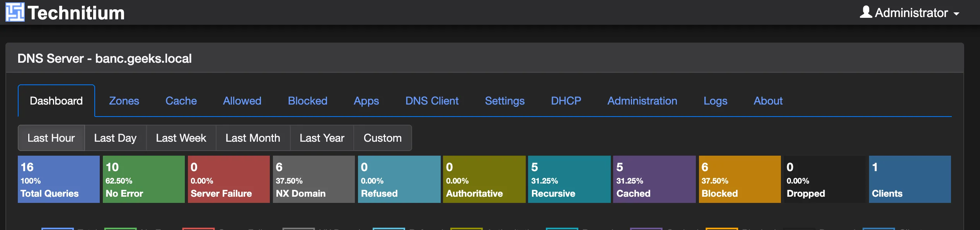Switch to the DNS Client tab

click(x=432, y=101)
